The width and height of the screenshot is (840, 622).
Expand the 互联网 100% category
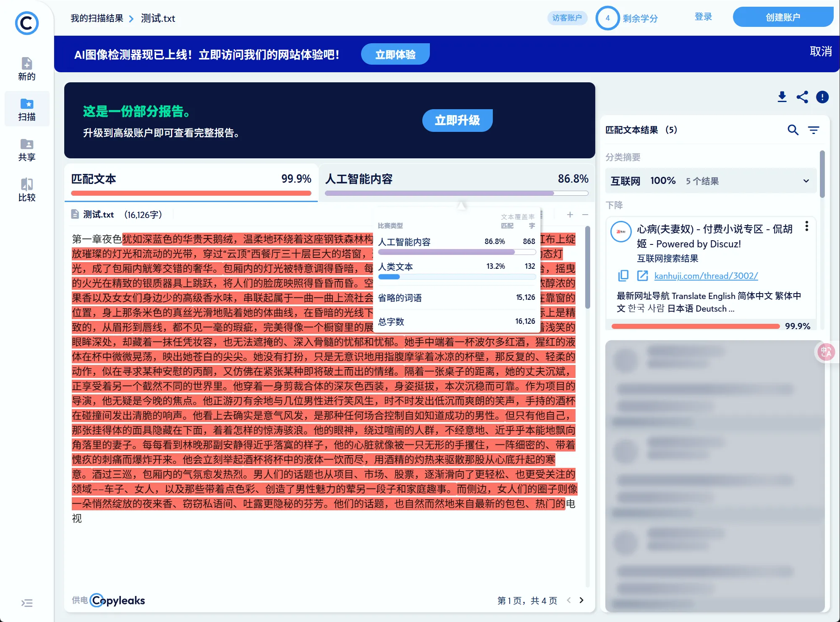pos(806,181)
